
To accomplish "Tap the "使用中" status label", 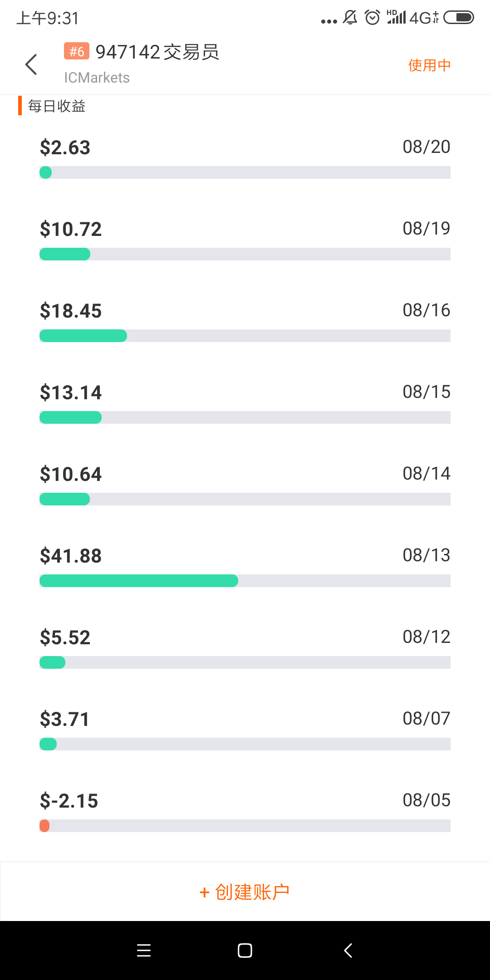I will [x=429, y=65].
